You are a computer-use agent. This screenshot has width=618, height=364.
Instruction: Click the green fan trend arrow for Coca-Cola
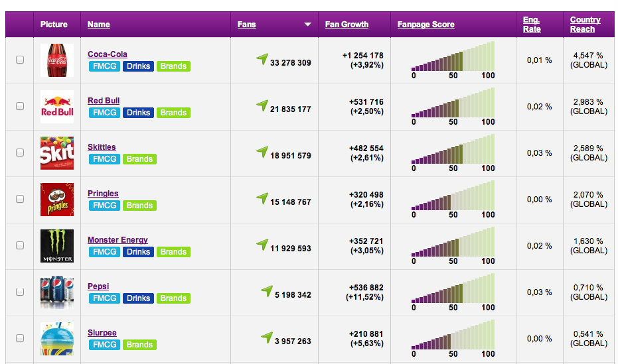tap(262, 59)
